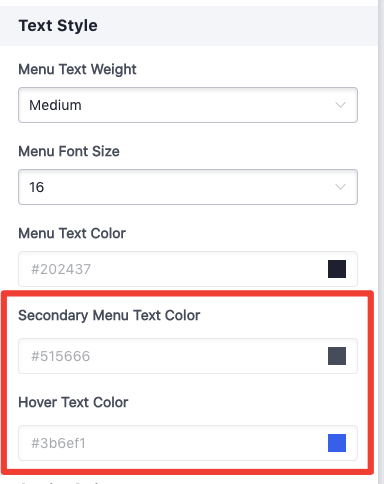Viewport: 384px width, 484px height.
Task: Click the vertical scrollbar on the right edge
Action: 381,242
